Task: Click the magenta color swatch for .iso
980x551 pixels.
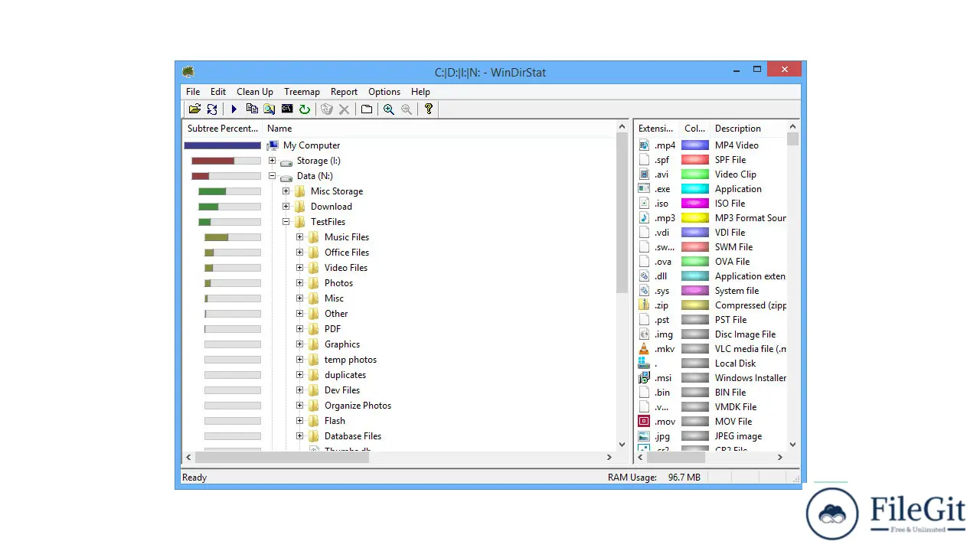Action: (695, 204)
